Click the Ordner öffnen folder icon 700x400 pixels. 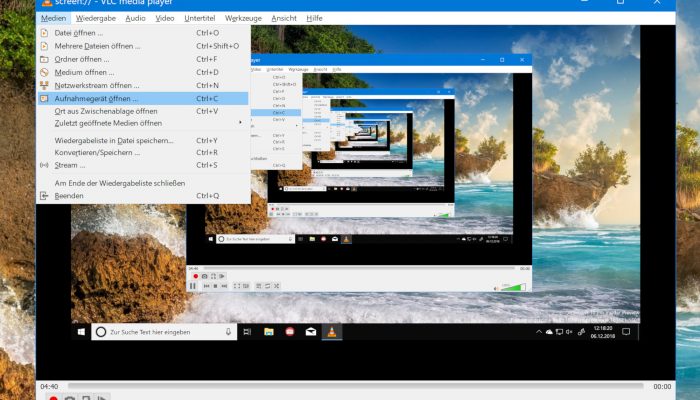pos(44,59)
